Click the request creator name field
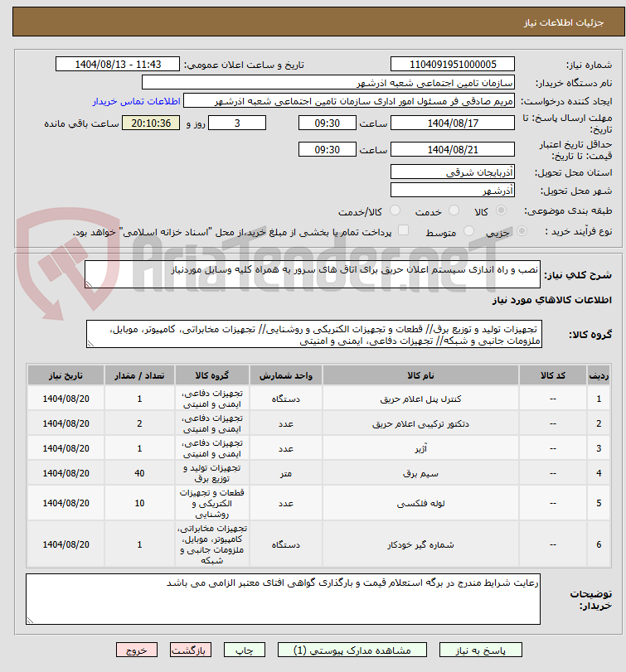The height and width of the screenshot is (672, 626). tap(349, 101)
